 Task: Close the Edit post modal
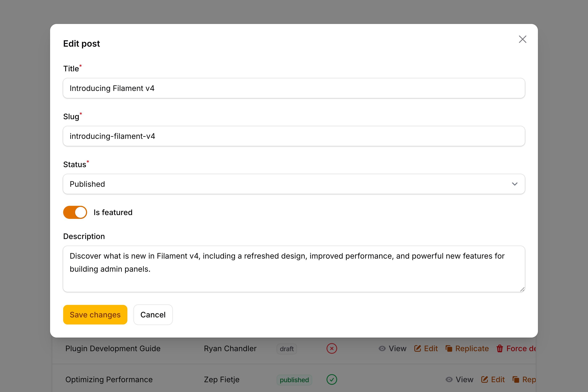pyautogui.click(x=522, y=39)
